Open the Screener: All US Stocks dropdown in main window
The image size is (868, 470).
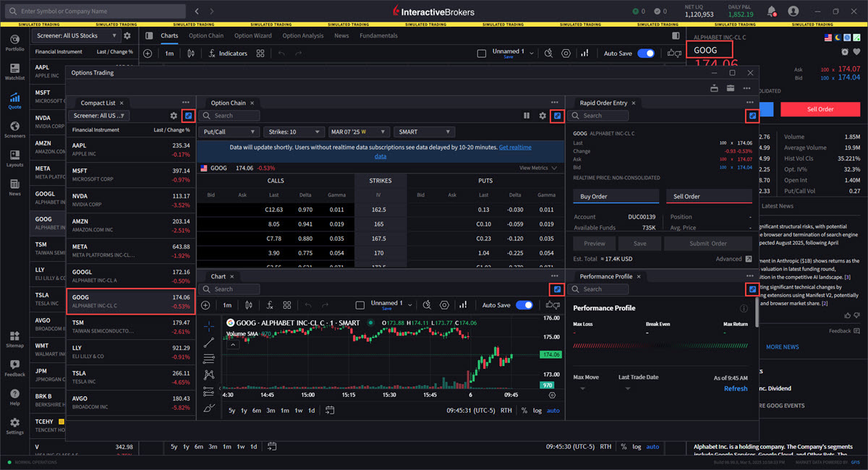click(x=76, y=35)
